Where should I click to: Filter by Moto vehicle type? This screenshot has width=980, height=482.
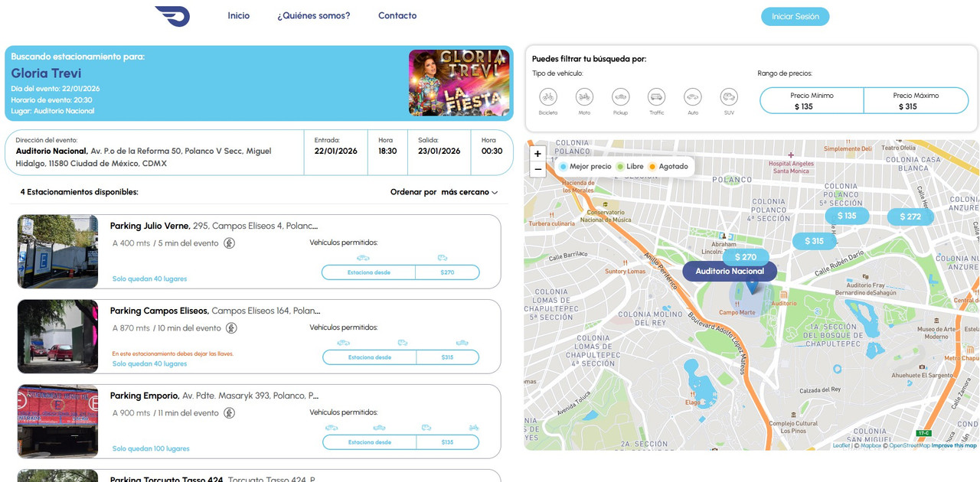click(584, 97)
